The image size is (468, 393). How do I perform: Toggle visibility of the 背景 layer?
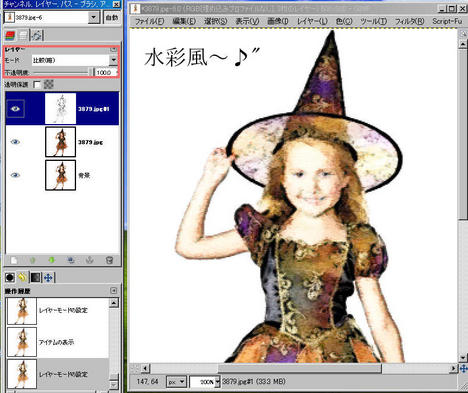pos(15,175)
